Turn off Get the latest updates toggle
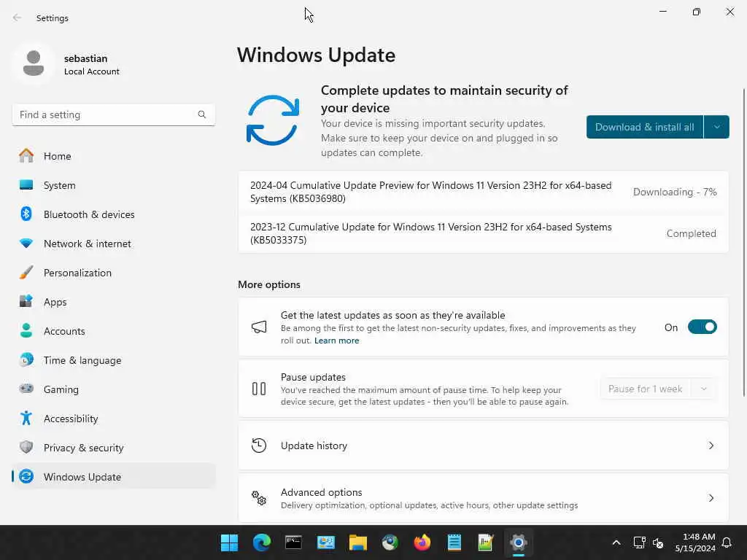 (x=702, y=327)
